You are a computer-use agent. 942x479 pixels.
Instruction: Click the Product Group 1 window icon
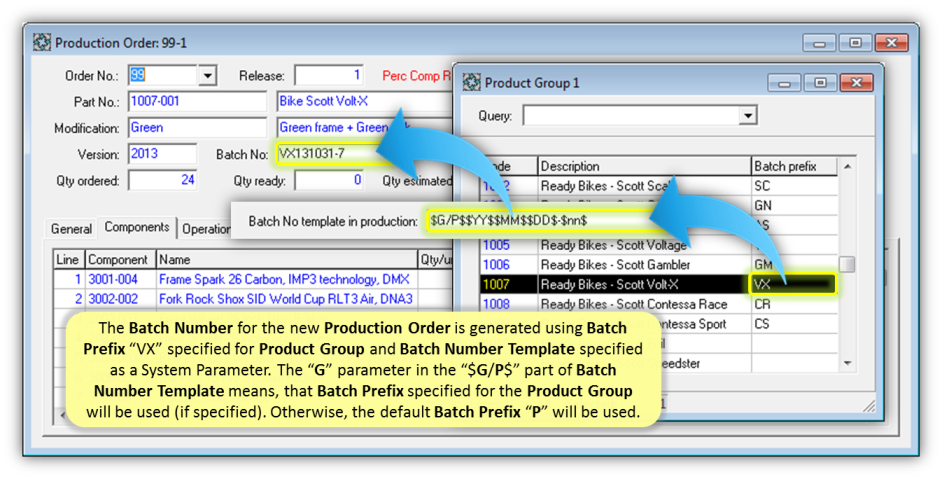click(472, 82)
